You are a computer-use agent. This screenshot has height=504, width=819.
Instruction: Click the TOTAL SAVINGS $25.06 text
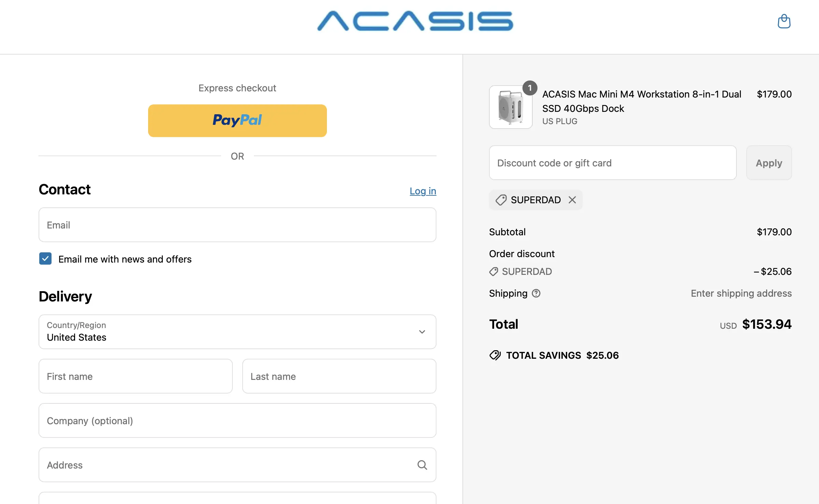pos(562,355)
